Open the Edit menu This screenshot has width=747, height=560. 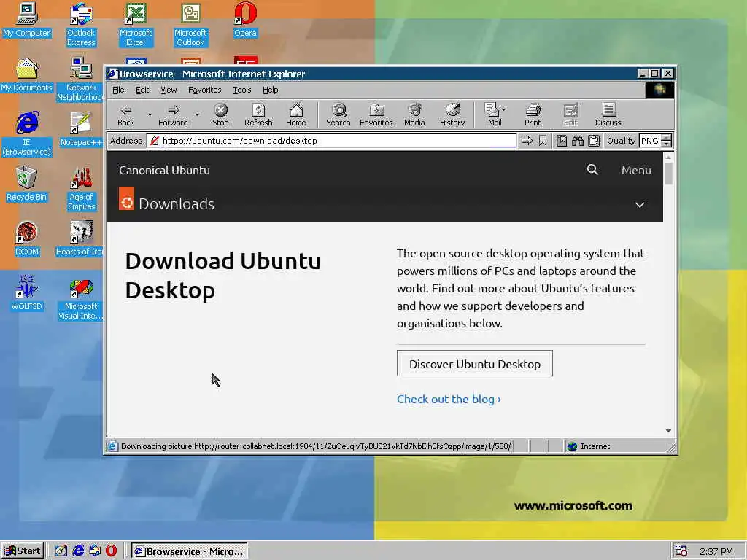(142, 90)
